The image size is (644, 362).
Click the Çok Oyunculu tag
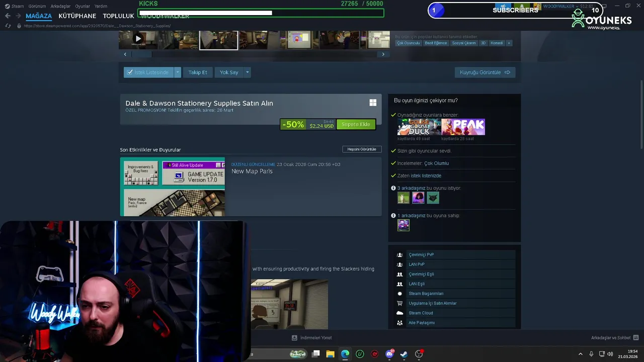(x=408, y=43)
